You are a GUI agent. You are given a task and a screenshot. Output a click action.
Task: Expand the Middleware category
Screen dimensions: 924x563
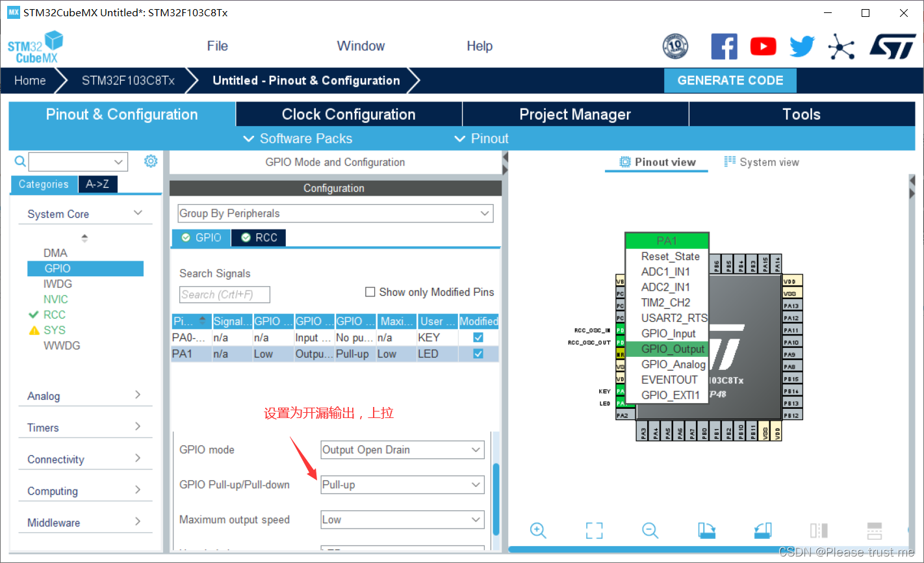[138, 521]
